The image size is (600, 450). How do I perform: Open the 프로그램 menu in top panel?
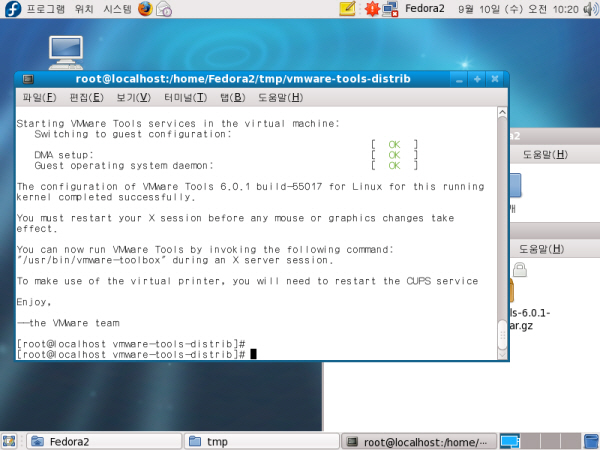pos(46,9)
